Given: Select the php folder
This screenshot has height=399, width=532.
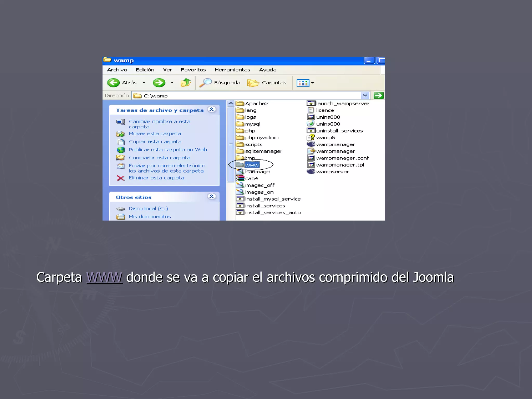Looking at the screenshot, I should pyautogui.click(x=245, y=131).
